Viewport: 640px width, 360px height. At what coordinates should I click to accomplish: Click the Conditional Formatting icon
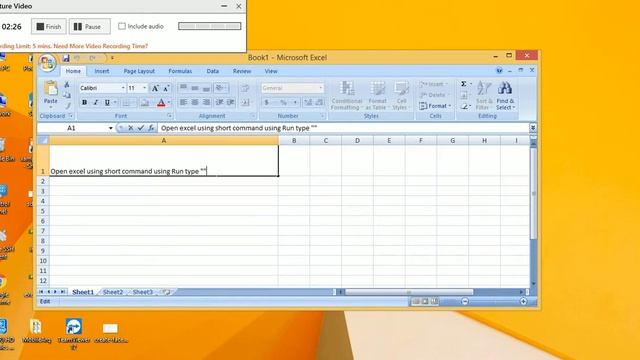[x=347, y=89]
